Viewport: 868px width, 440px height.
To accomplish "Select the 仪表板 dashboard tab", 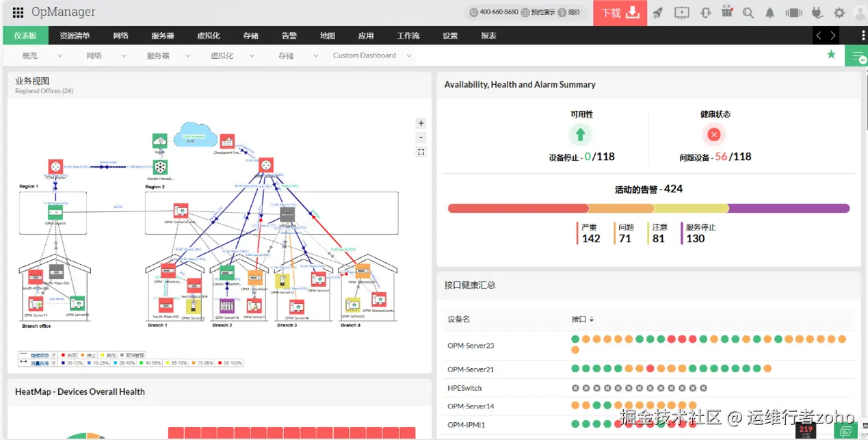I will pyautogui.click(x=25, y=36).
